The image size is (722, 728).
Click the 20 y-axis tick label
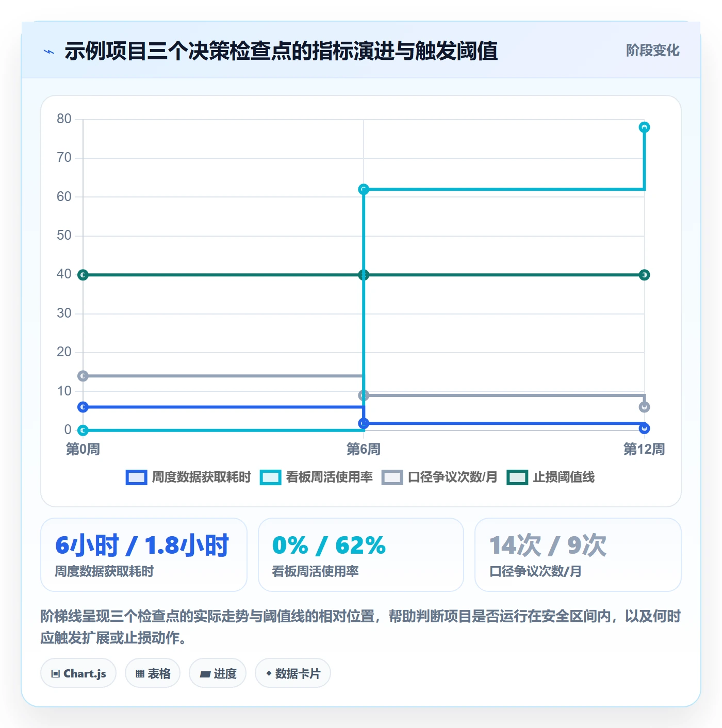coord(64,352)
